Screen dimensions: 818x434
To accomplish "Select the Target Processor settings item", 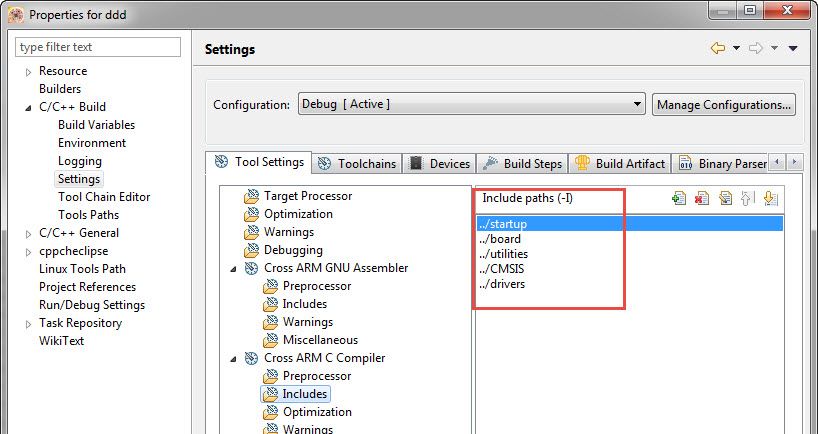I will click(307, 196).
